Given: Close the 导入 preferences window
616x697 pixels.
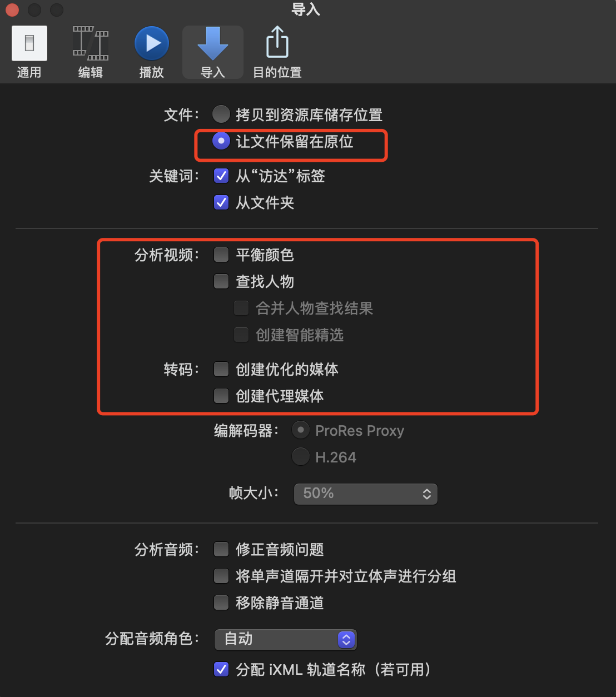Looking at the screenshot, I should (12, 10).
